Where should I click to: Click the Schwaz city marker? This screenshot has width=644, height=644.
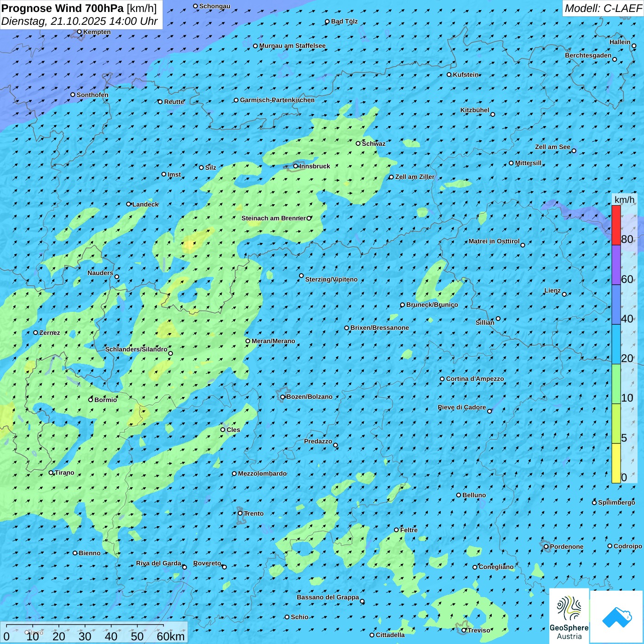tap(358, 144)
